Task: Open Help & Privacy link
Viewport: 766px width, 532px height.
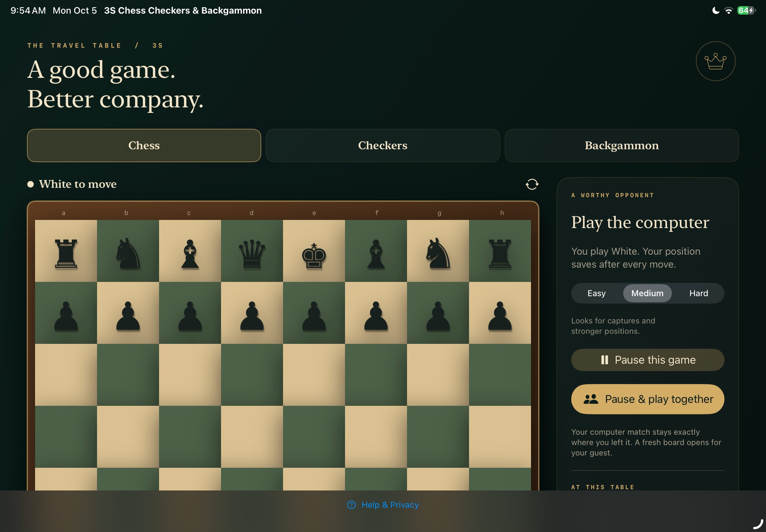Action: [x=383, y=505]
